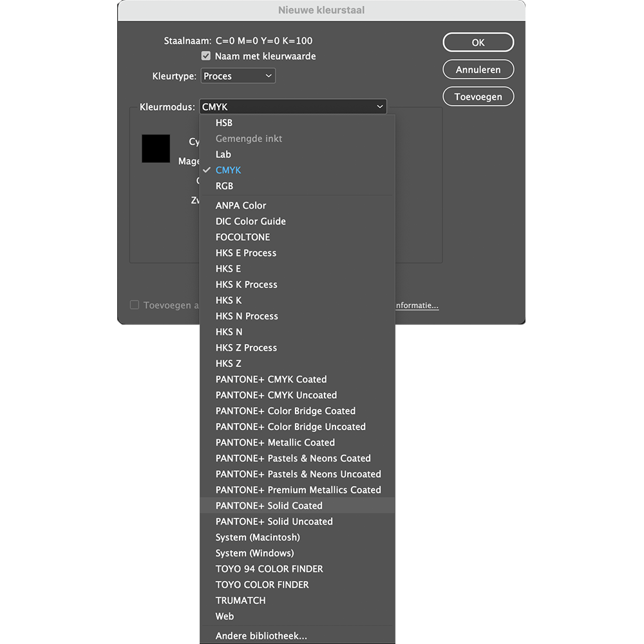
Task: Collapse the Kleurmodus dropdown
Action: (293, 106)
